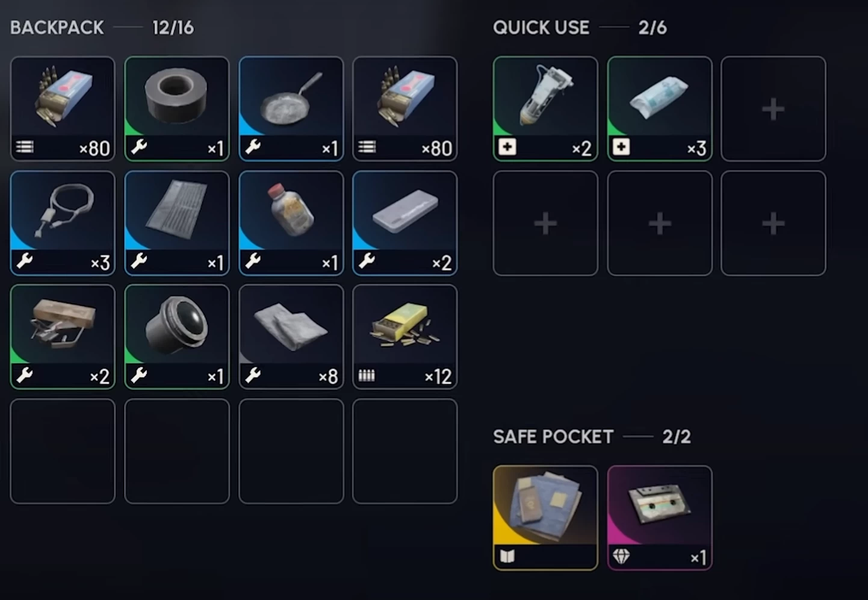Select the fabric cloth x8 item
Image resolution: width=868 pixels, height=600 pixels.
coord(291,337)
